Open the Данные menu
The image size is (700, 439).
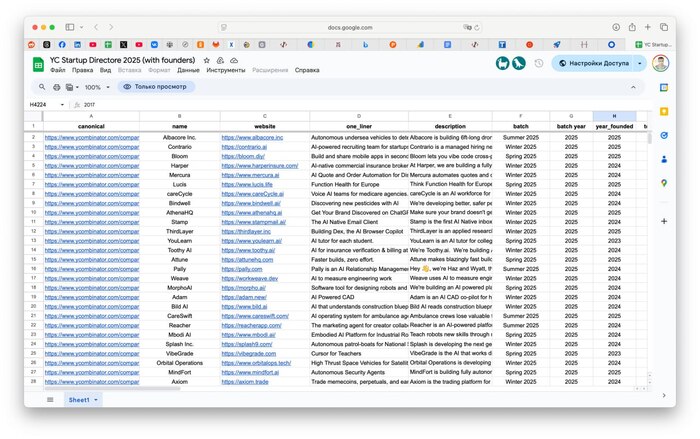click(x=188, y=70)
